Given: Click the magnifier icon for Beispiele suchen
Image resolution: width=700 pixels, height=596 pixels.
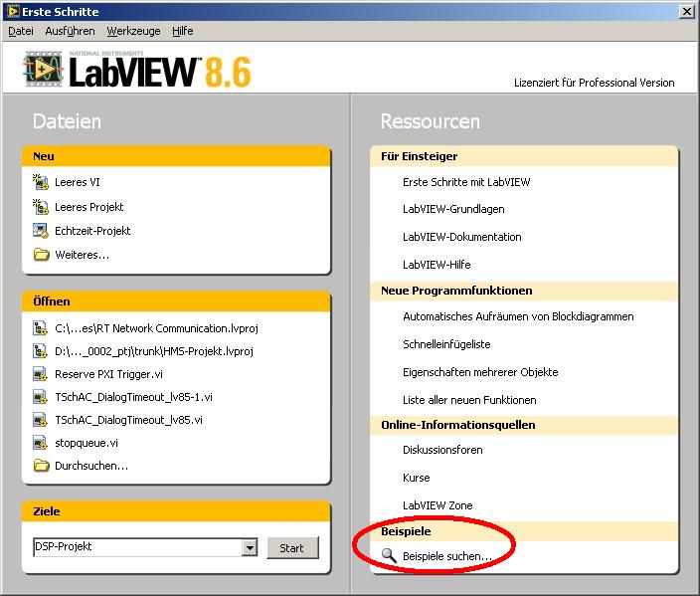Looking at the screenshot, I should [x=389, y=555].
